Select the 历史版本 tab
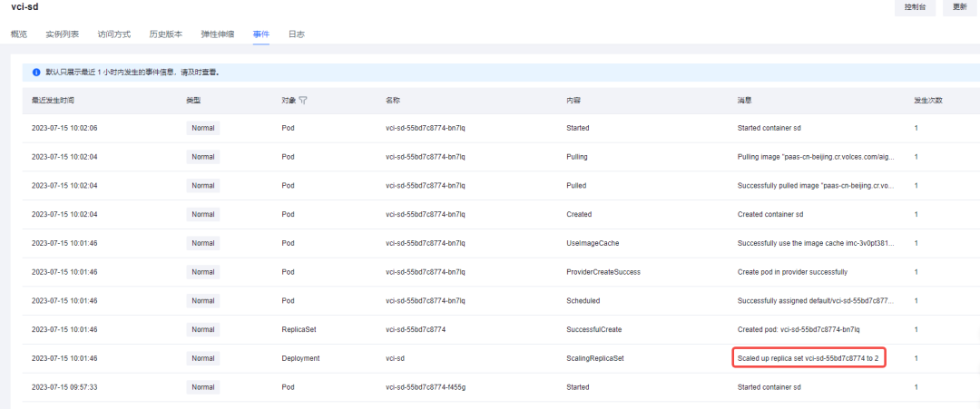Image resolution: width=980 pixels, height=409 pixels. coord(166,34)
